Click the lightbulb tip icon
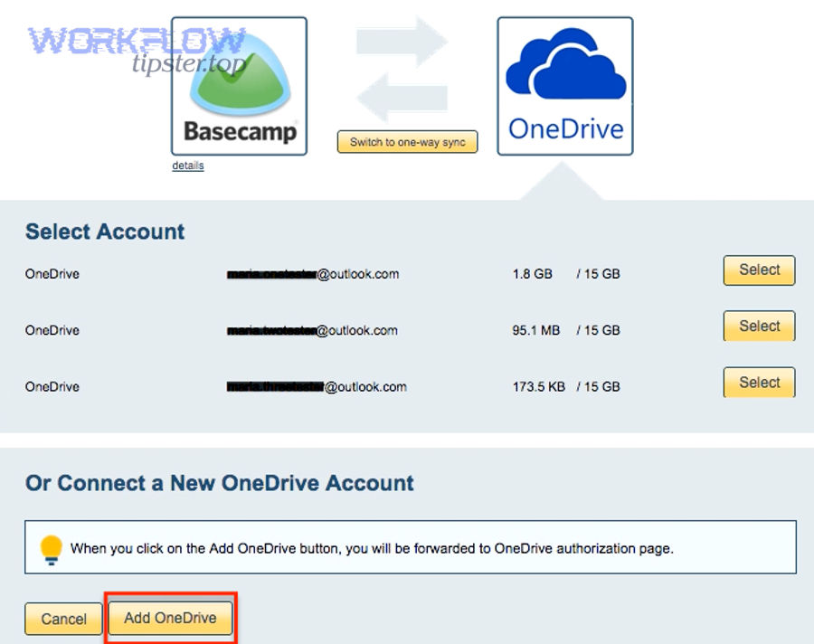 click(x=51, y=549)
